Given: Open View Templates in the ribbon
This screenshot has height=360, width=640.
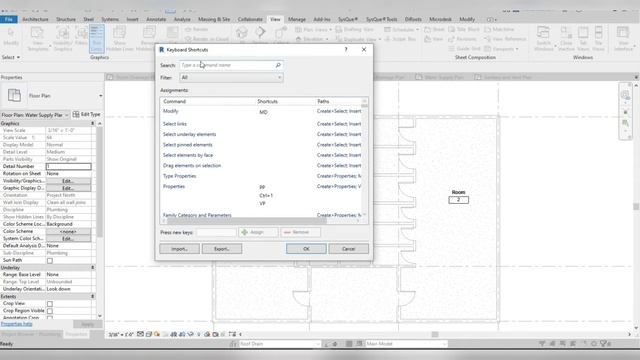Looking at the screenshot, I should (37, 38).
